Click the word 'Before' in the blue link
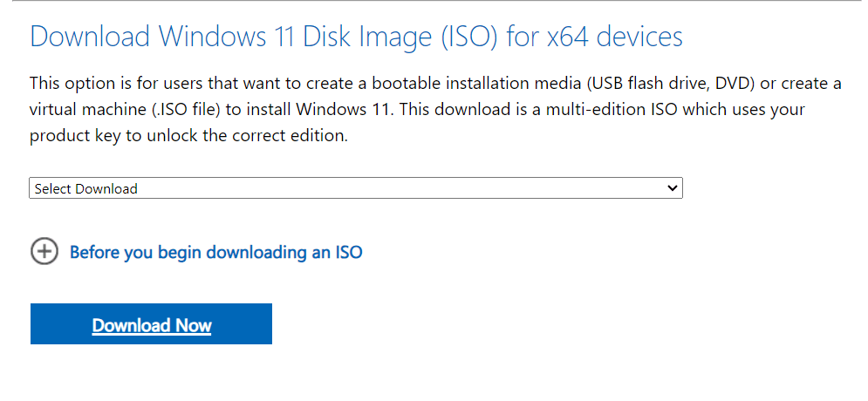The width and height of the screenshot is (868, 401). coord(94,253)
